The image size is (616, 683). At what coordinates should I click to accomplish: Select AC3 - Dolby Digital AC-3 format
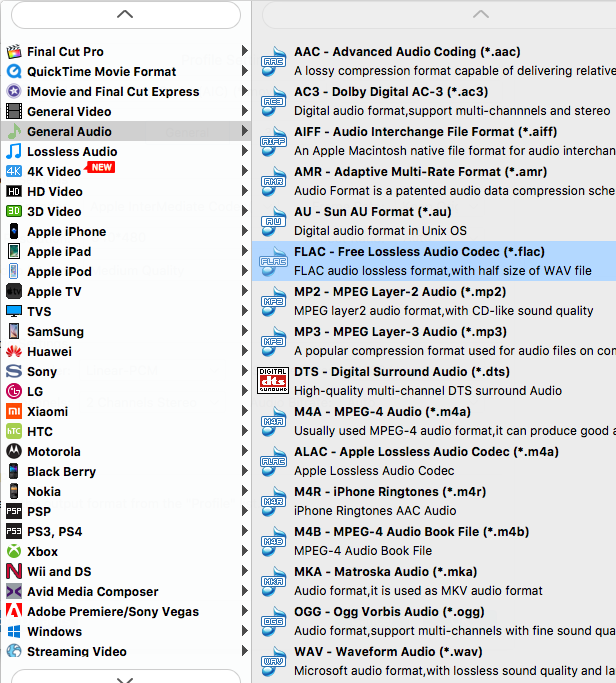434,101
